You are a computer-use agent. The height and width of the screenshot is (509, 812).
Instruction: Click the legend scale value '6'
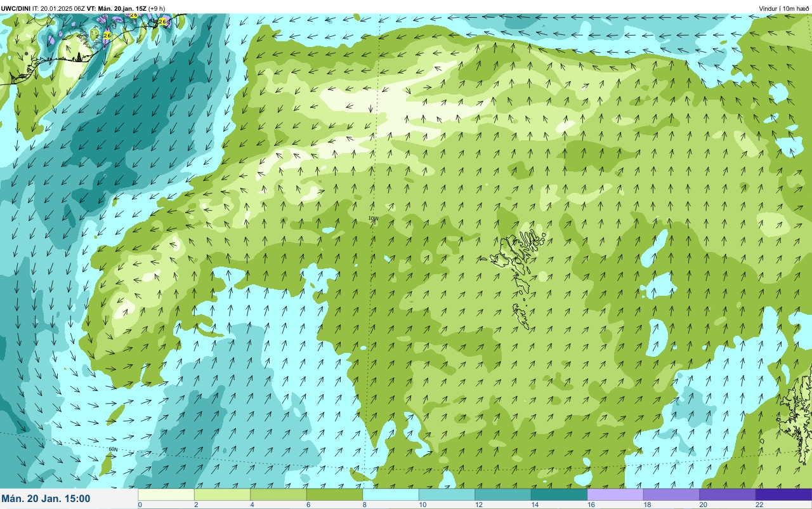coord(308,505)
